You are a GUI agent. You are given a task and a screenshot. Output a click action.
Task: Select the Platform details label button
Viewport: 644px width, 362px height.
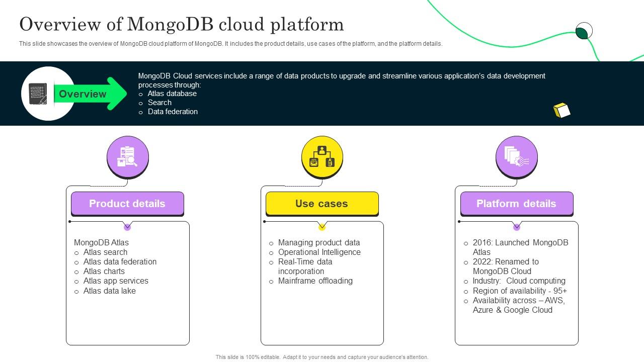(x=517, y=204)
